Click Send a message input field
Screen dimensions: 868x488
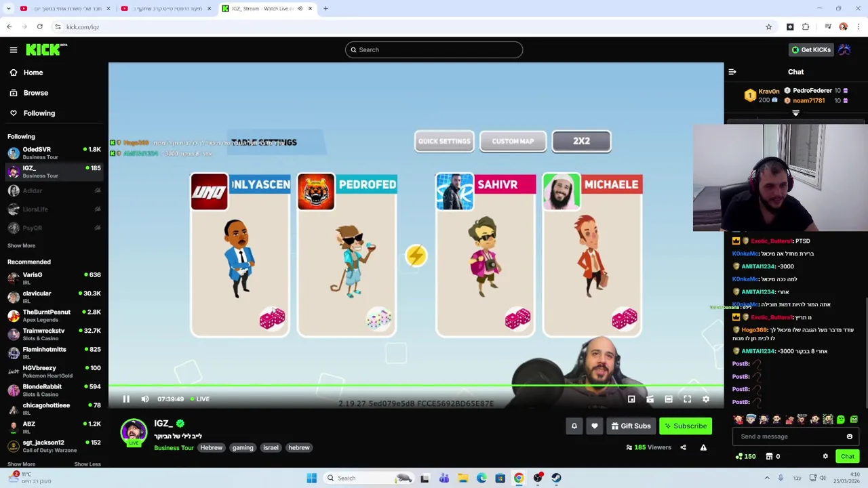coord(789,436)
